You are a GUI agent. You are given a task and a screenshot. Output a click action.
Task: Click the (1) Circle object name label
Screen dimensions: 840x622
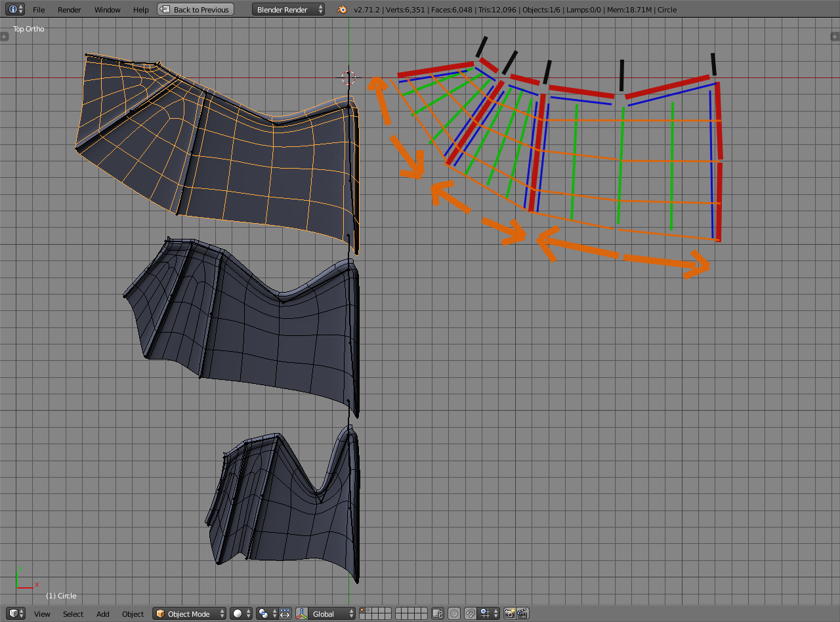point(61,596)
